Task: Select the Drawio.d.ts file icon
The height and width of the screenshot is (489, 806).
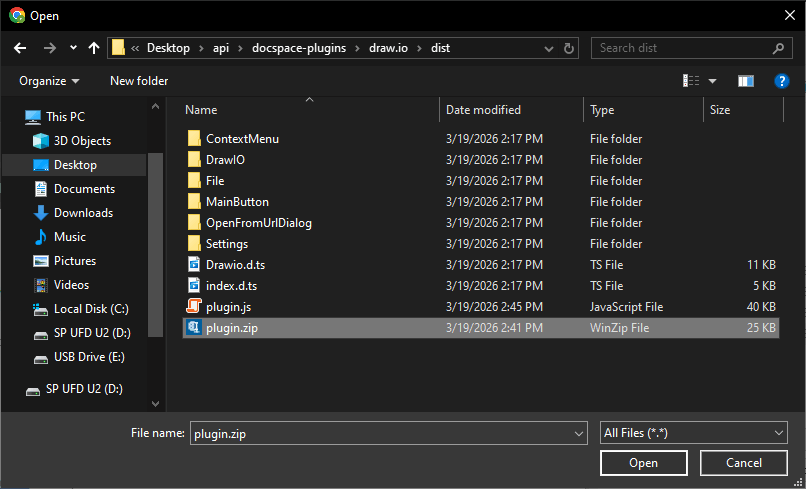Action: point(194,265)
